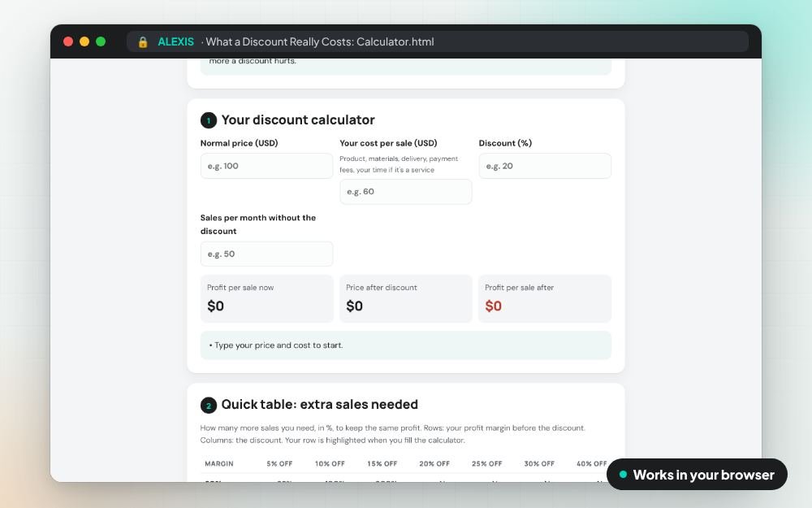812x508 pixels.
Task: Click the red $0 profit after value
Action: [493, 306]
